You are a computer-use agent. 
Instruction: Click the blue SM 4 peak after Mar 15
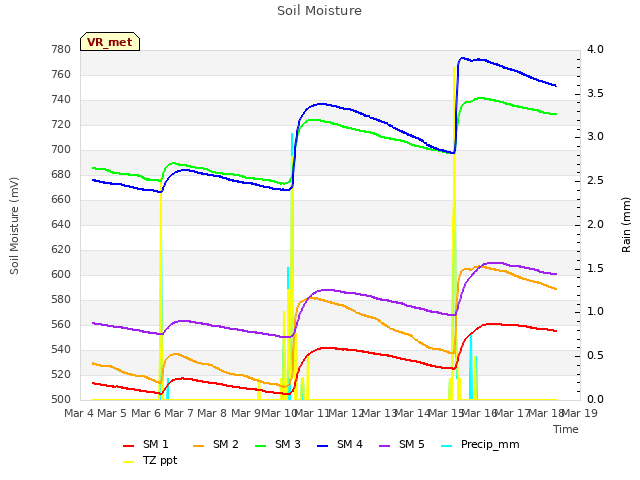462,58
